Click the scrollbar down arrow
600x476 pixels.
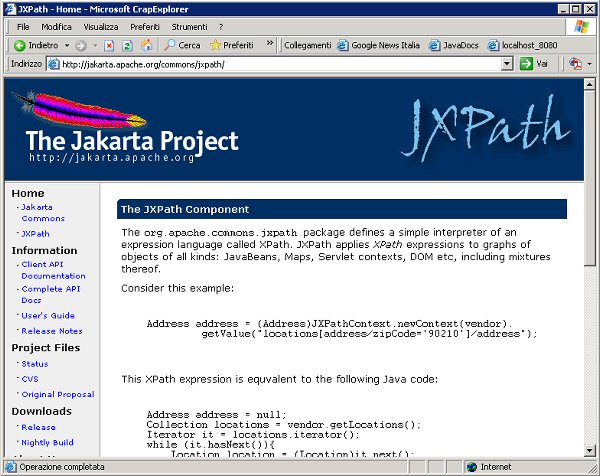point(589,450)
